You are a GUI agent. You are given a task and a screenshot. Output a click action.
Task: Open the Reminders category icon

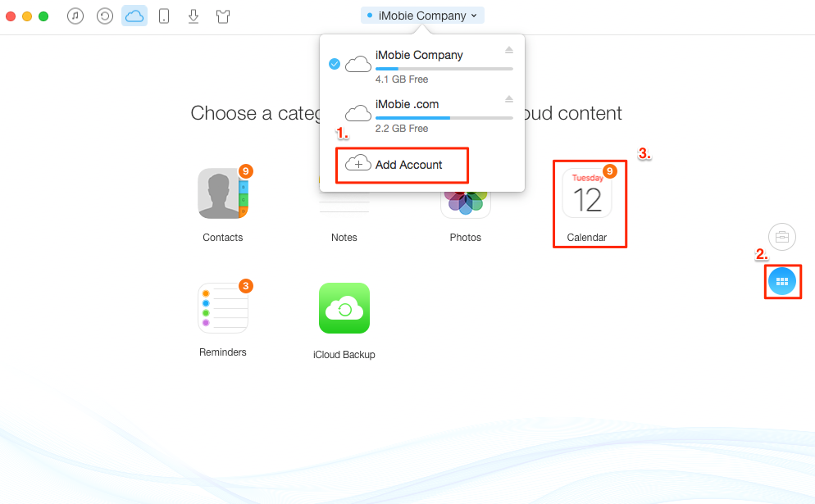[x=223, y=308]
